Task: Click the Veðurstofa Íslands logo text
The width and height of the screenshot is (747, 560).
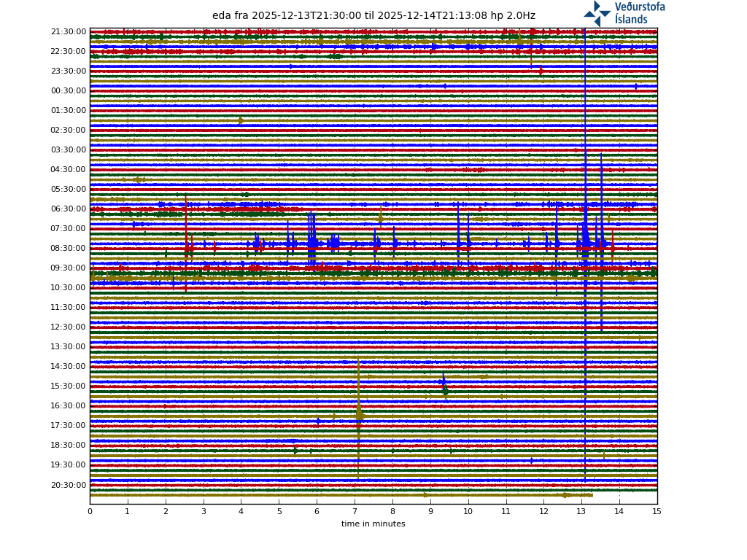Action: coord(640,13)
